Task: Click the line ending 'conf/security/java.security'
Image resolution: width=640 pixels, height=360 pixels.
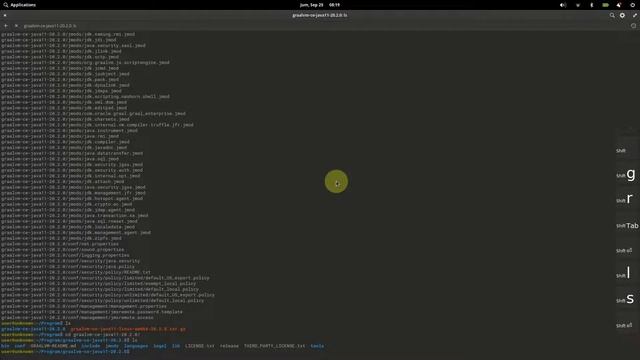Action: click(x=71, y=261)
